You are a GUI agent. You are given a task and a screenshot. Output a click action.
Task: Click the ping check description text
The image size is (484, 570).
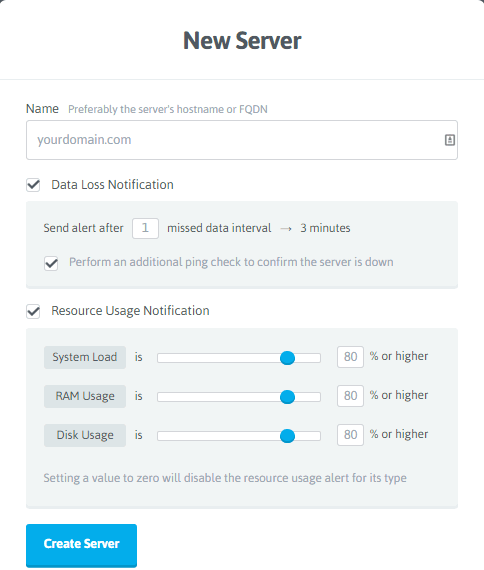pyautogui.click(x=231, y=262)
